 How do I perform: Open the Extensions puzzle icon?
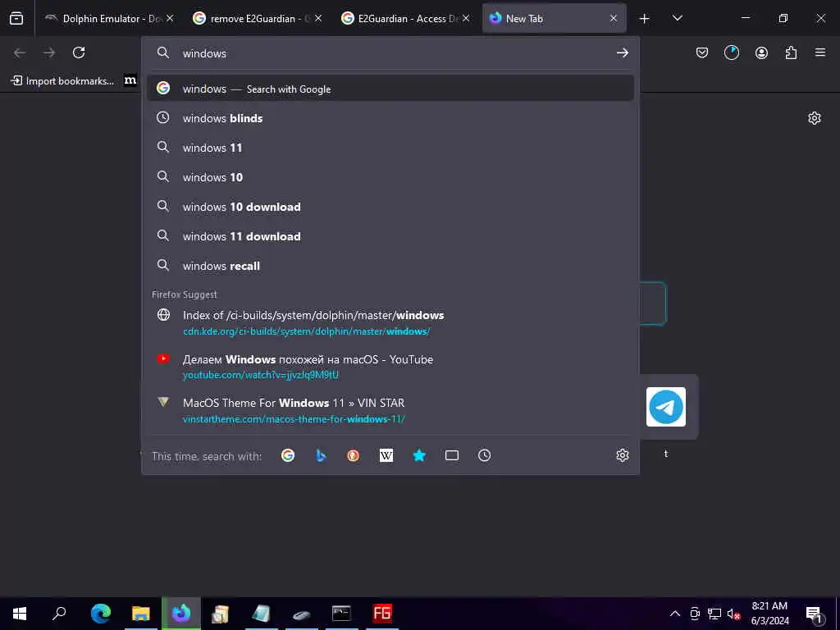pos(791,52)
